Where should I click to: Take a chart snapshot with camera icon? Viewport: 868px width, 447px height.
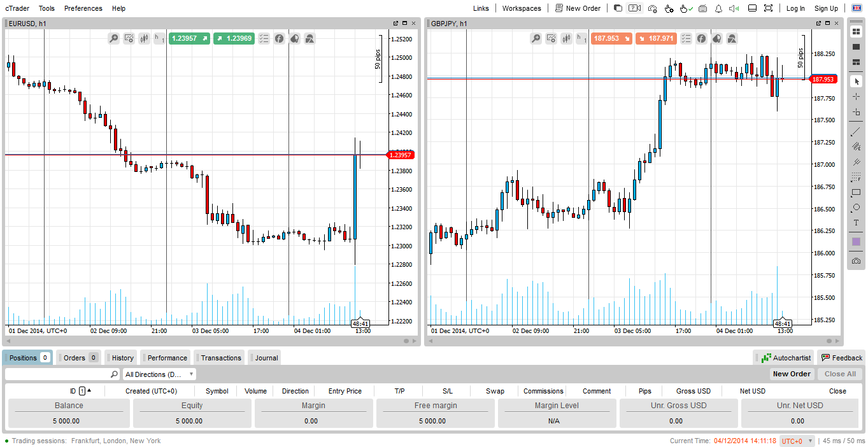[856, 260]
